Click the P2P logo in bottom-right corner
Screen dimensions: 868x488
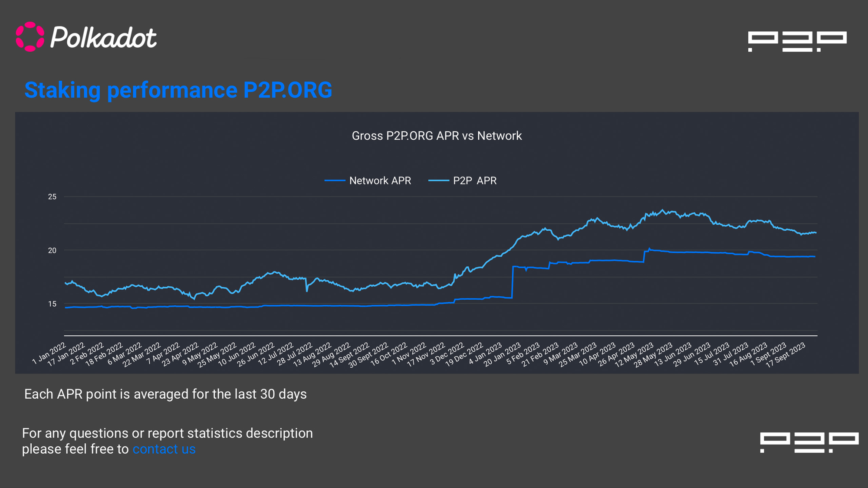(809, 442)
